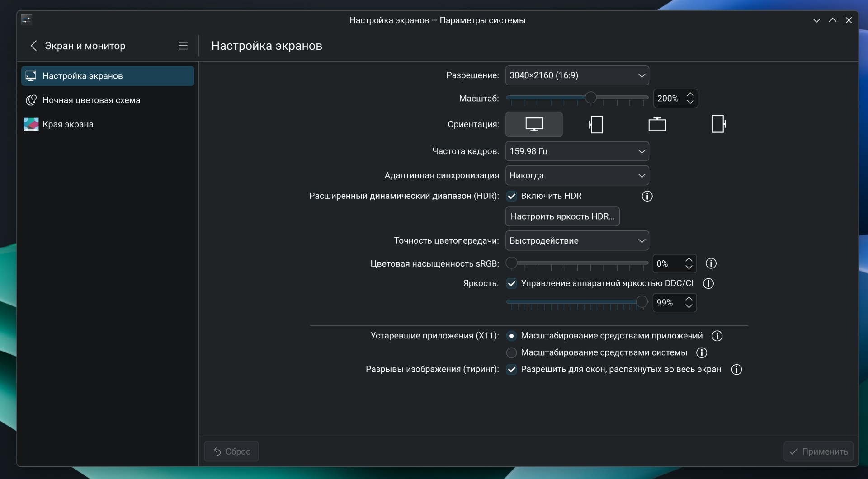This screenshot has width=868, height=479.
Task: Click the info icon next to Включить HDR
Action: (647, 196)
